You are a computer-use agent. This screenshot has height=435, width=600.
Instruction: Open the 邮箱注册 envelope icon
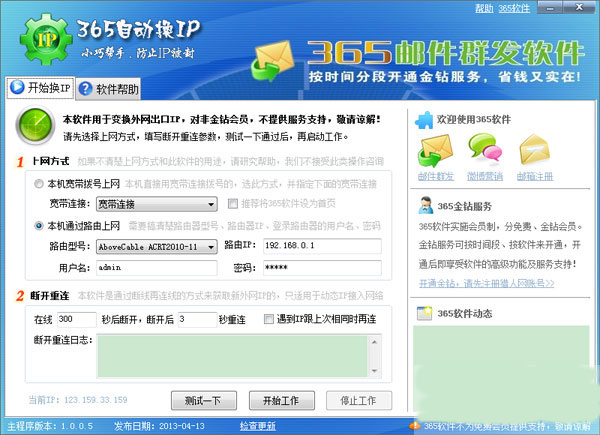point(534,149)
